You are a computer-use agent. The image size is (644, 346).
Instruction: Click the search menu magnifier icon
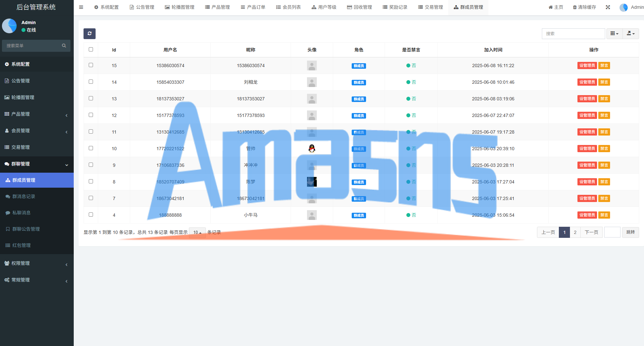click(64, 46)
